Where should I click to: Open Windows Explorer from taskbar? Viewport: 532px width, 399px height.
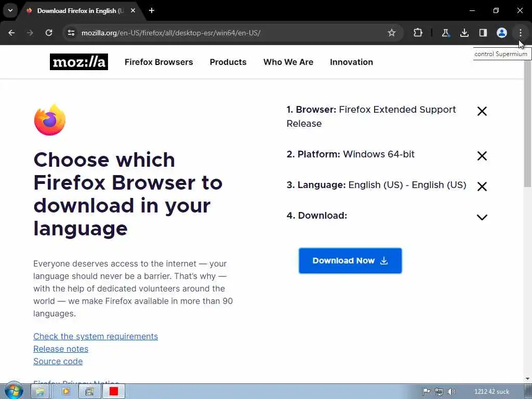click(x=40, y=392)
